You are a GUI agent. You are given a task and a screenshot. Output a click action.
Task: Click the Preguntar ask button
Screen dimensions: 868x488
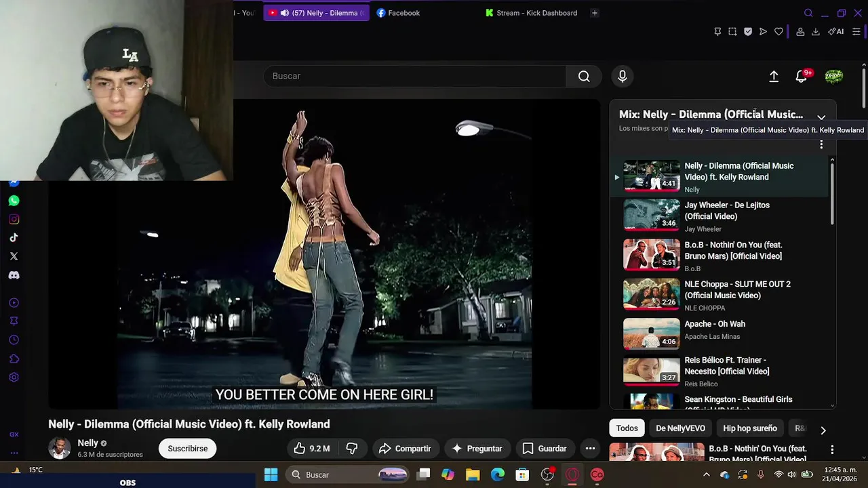pos(477,449)
